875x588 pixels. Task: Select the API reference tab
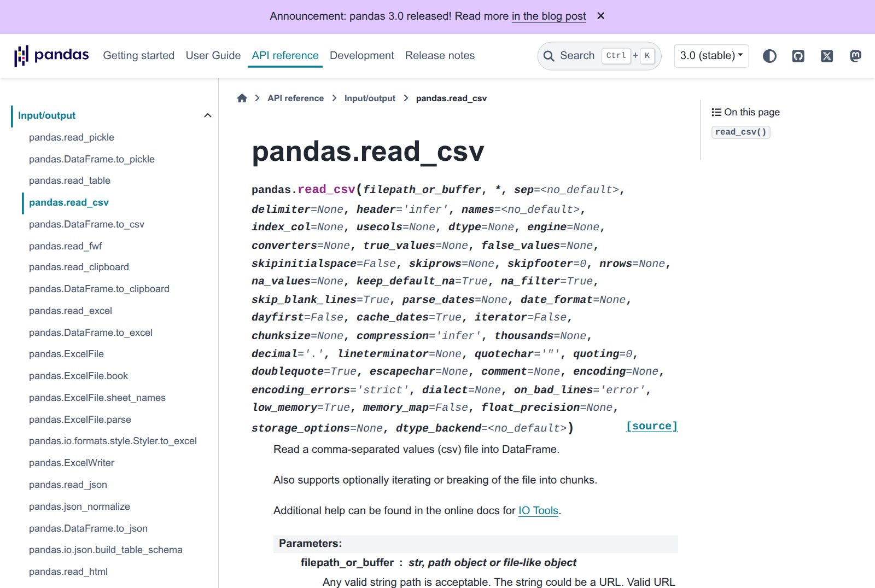(285, 55)
